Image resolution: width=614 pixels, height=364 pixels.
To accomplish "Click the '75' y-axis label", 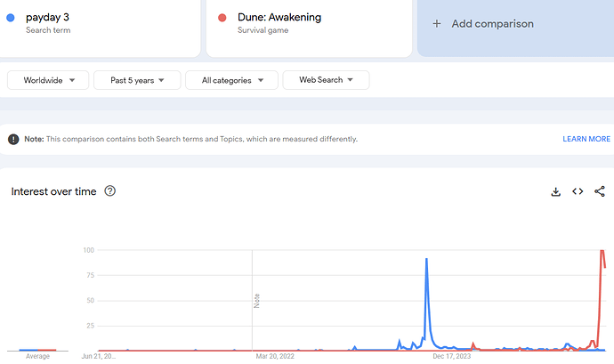I will click(x=91, y=275).
